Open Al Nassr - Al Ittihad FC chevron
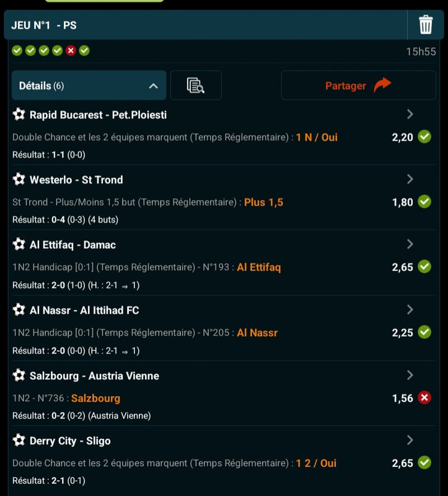This screenshot has width=448, height=496. [410, 309]
